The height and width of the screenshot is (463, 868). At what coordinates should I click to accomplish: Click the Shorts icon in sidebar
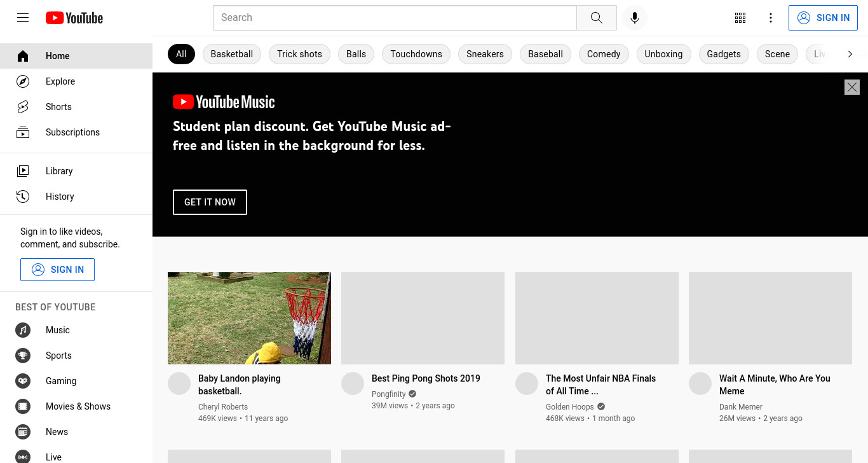click(23, 107)
